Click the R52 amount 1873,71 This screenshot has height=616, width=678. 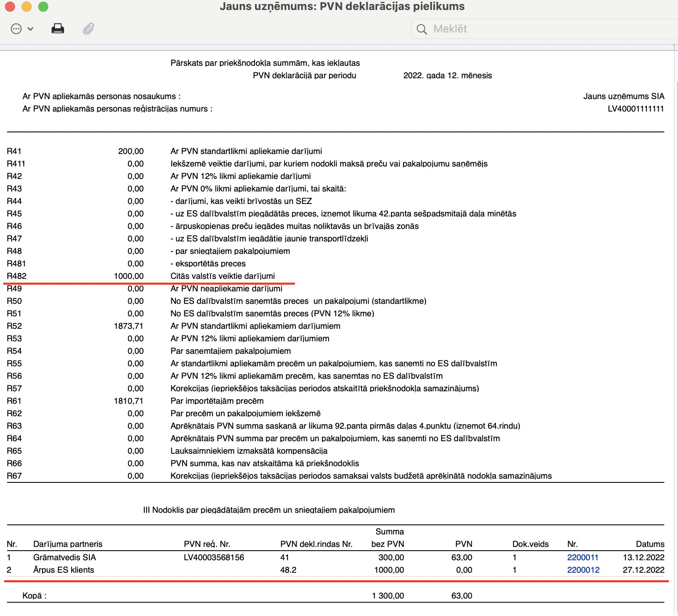click(129, 326)
